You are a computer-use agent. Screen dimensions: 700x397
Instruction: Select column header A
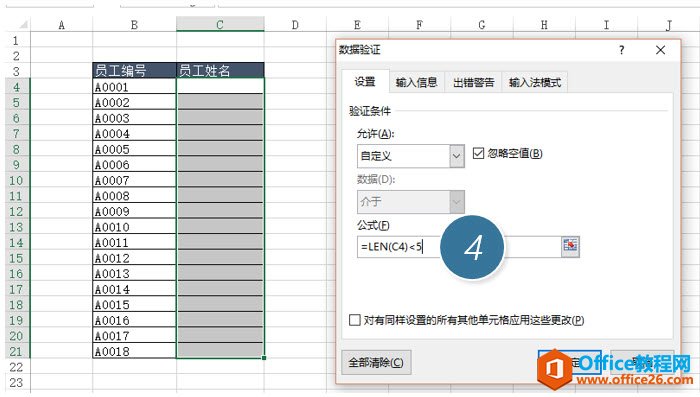click(62, 25)
